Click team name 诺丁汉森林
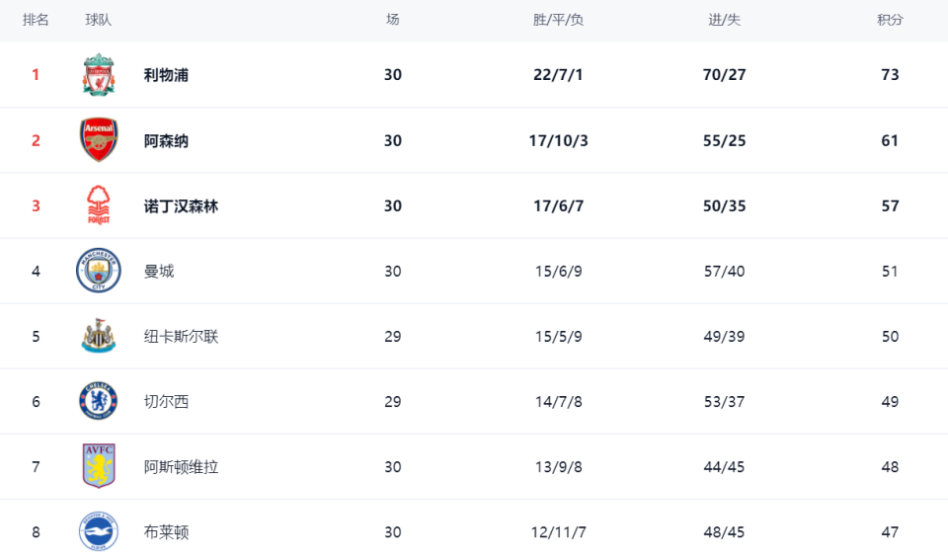The width and height of the screenshot is (948, 560). coord(181,206)
